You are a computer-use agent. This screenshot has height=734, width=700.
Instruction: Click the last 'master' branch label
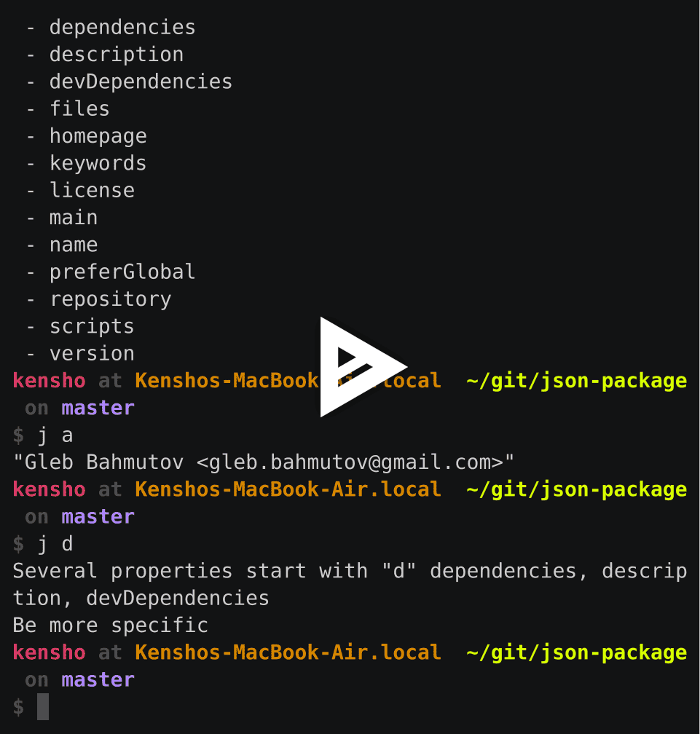point(98,679)
